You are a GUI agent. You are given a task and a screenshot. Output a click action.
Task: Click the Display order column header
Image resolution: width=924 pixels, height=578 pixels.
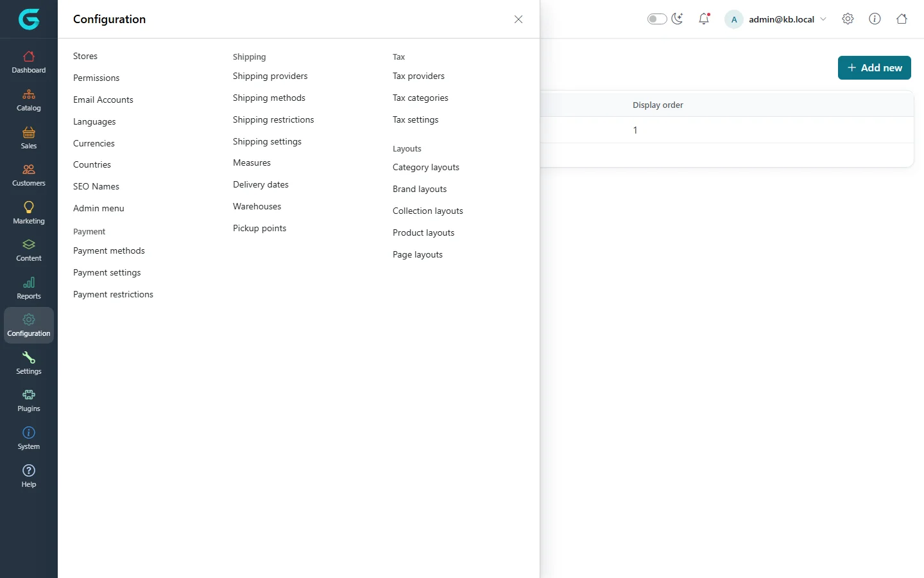coord(658,105)
